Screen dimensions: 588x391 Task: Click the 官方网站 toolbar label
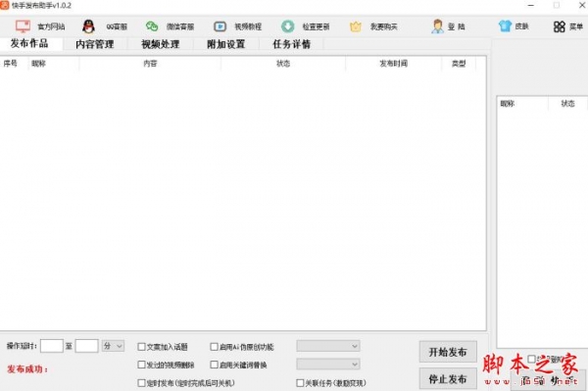point(51,26)
